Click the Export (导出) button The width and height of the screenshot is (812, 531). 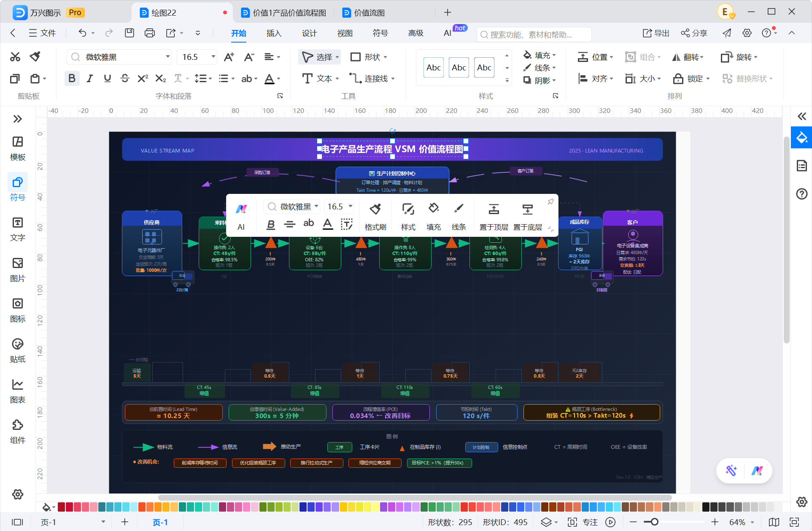[x=656, y=33]
